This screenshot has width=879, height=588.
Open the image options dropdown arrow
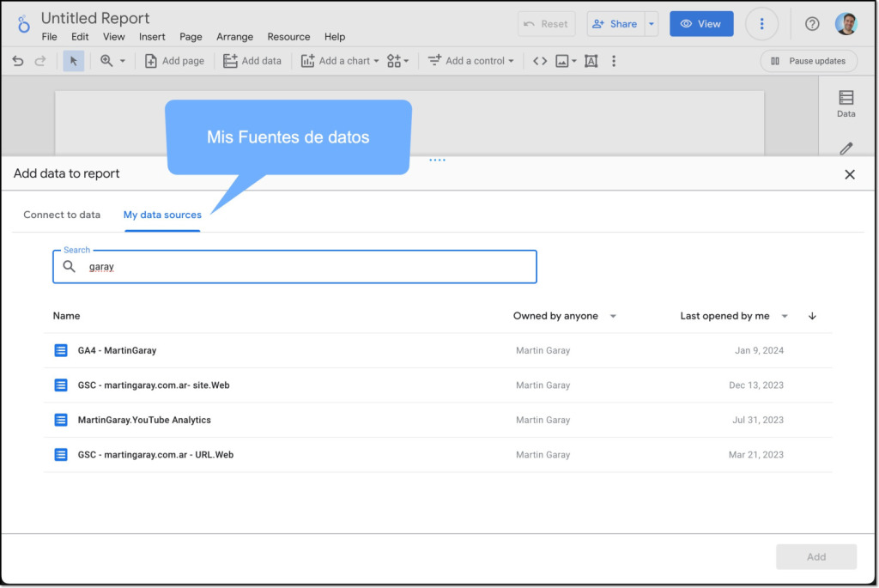point(574,61)
